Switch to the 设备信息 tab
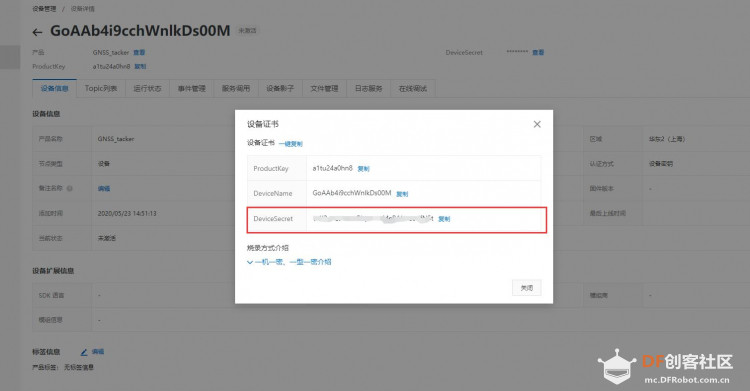750x391 pixels. coord(55,89)
